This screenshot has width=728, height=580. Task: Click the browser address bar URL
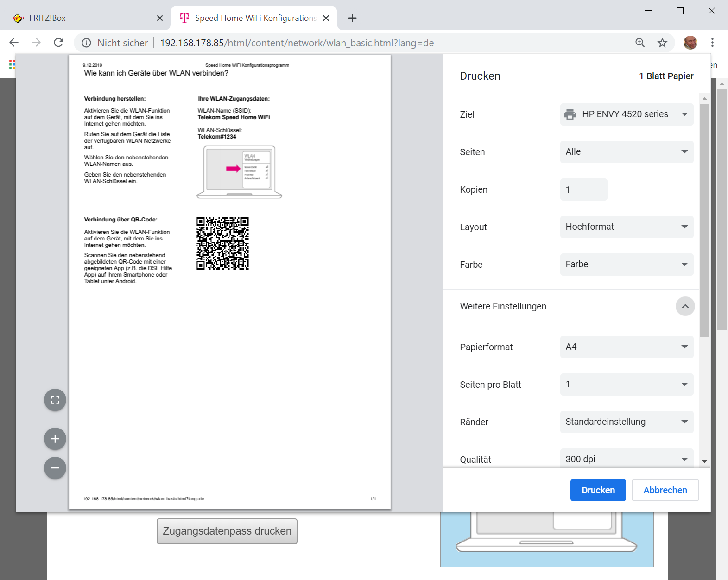tap(297, 43)
